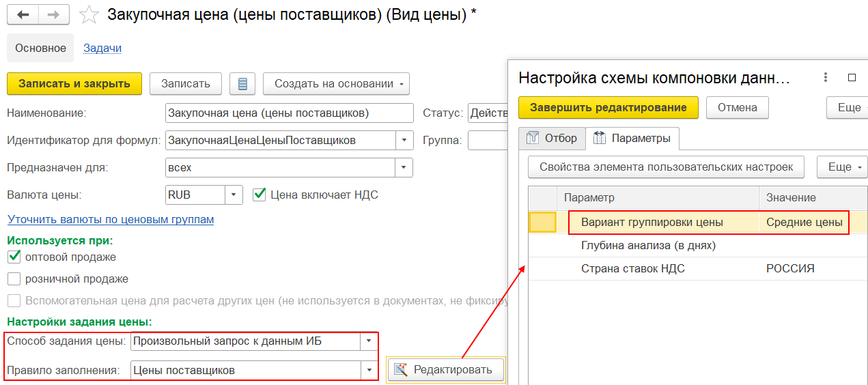Open the three-dot menu in dialog header
Image resolution: width=868 pixels, height=385 pixels.
click(826, 78)
